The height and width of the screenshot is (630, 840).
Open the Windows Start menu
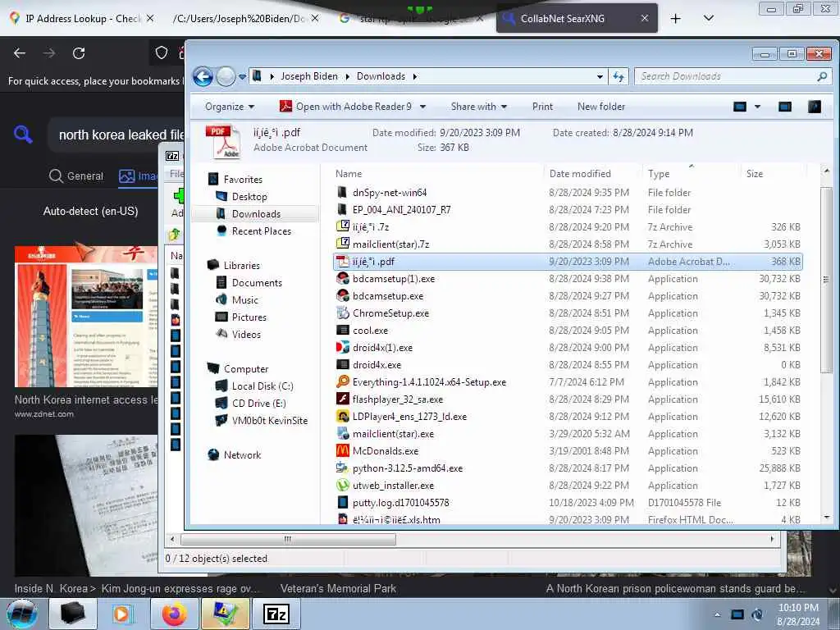click(x=22, y=614)
